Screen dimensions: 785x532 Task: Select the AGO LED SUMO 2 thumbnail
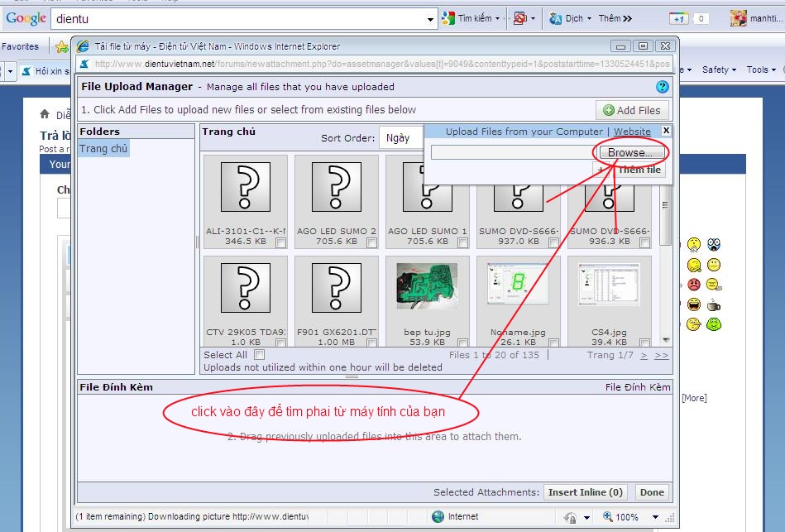click(337, 187)
